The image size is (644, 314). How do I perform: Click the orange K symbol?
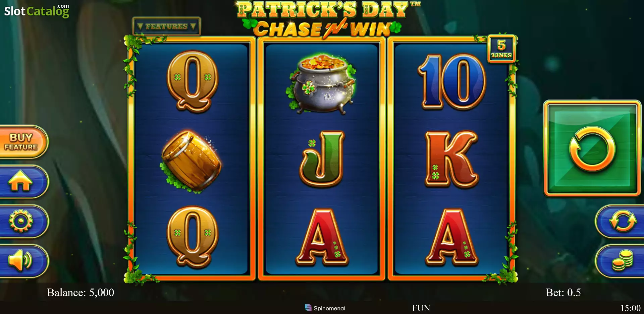tap(451, 159)
